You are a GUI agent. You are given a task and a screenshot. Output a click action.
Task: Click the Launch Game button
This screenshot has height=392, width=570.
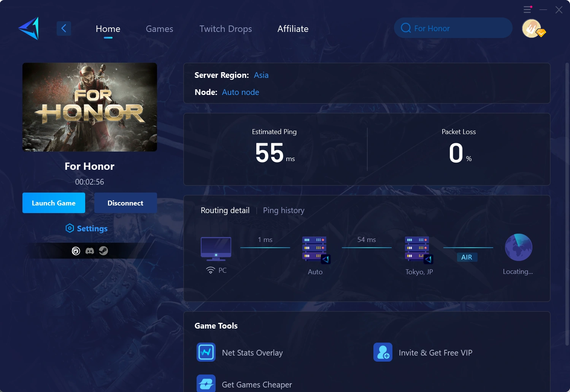click(54, 203)
